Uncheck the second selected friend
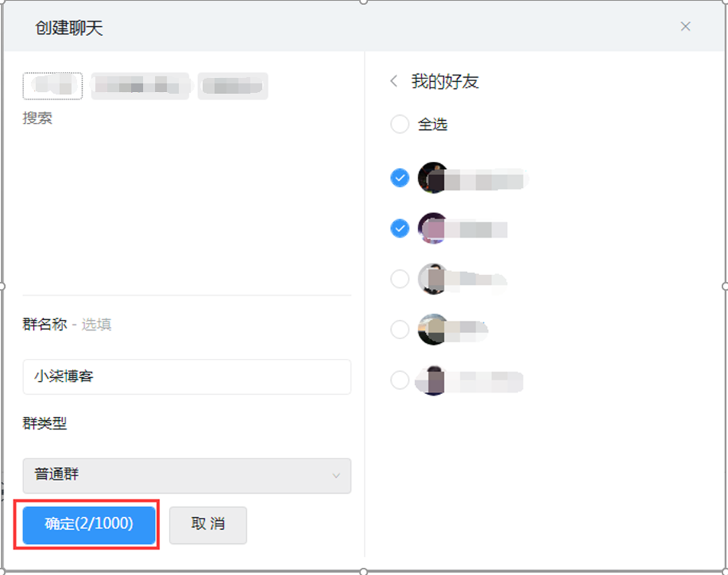This screenshot has height=575, width=728. tap(400, 228)
